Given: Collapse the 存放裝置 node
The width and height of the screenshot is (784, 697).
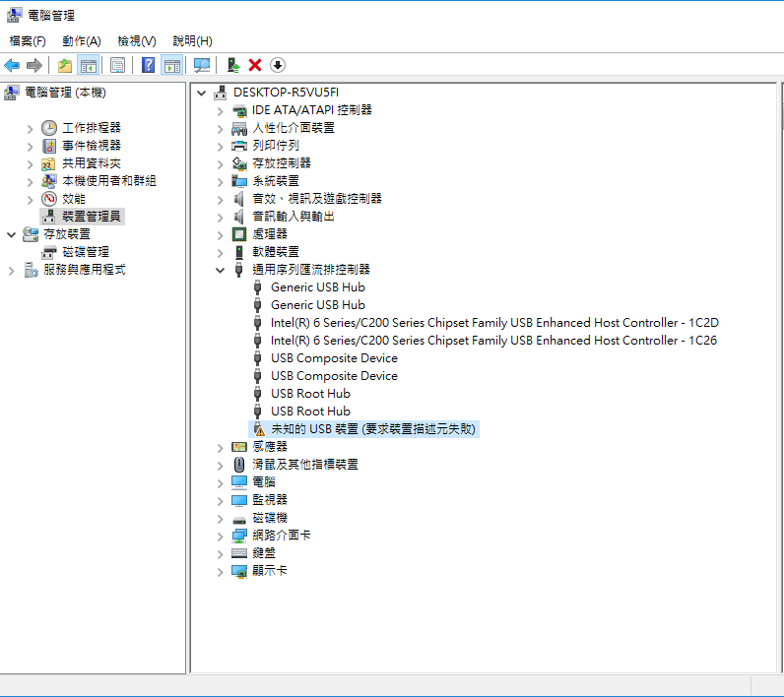Looking at the screenshot, I should point(12,234).
